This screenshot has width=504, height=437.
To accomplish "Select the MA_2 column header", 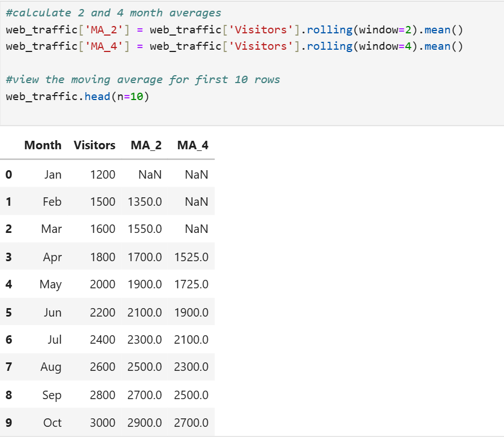I will pos(146,145).
